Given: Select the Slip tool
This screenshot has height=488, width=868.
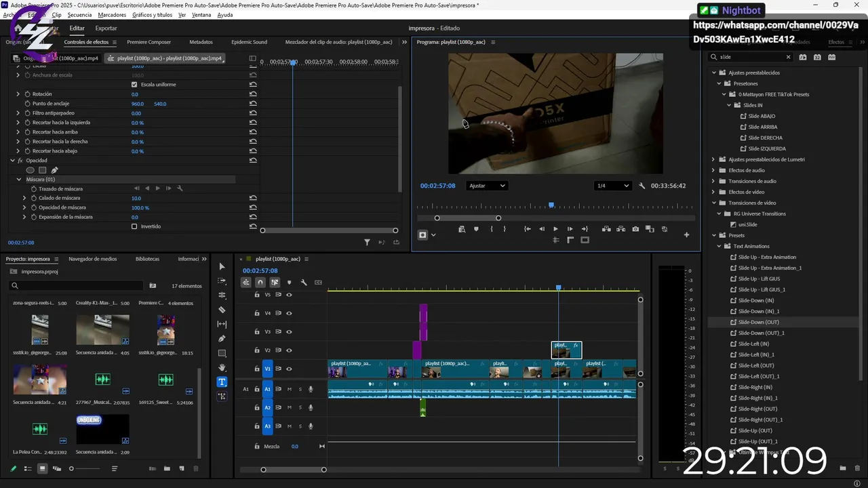Looking at the screenshot, I should point(222,324).
